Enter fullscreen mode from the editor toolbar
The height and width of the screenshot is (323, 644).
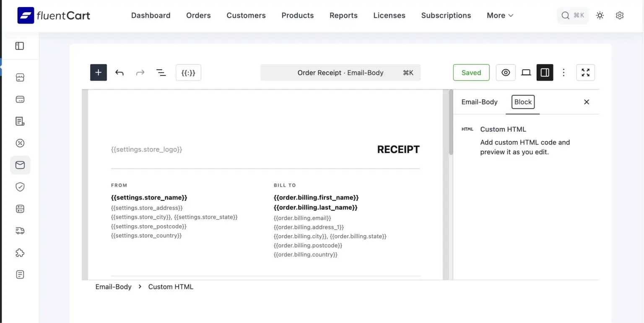coord(585,72)
